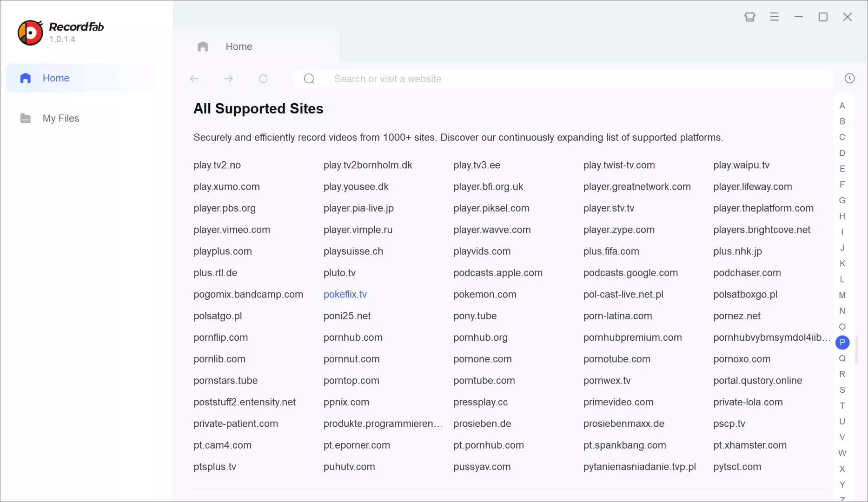Jump to letter B in index
This screenshot has height=502, width=868.
tap(842, 121)
